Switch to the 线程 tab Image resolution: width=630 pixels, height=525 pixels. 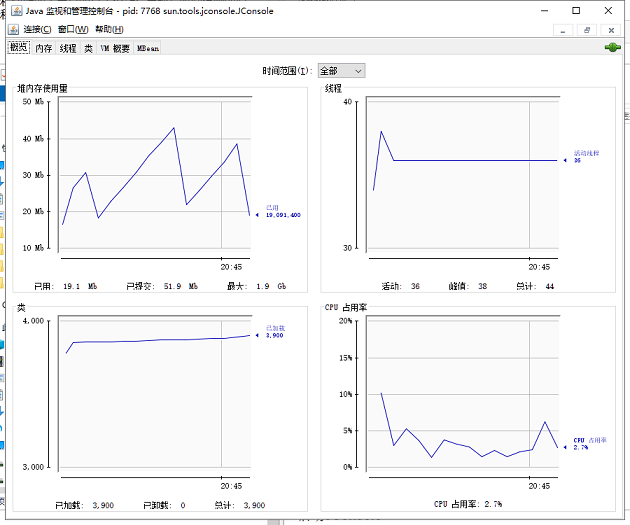click(67, 48)
